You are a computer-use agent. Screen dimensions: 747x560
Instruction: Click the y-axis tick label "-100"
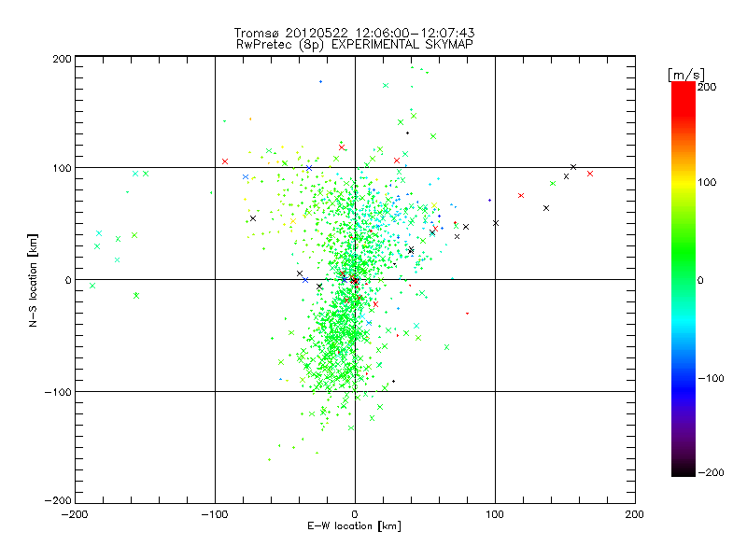(58, 392)
